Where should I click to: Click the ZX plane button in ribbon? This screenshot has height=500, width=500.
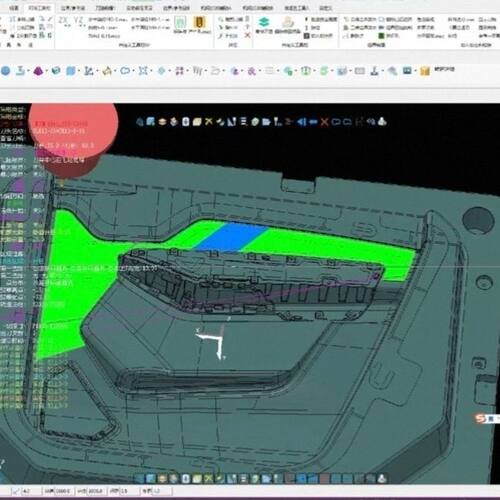[x=63, y=22]
